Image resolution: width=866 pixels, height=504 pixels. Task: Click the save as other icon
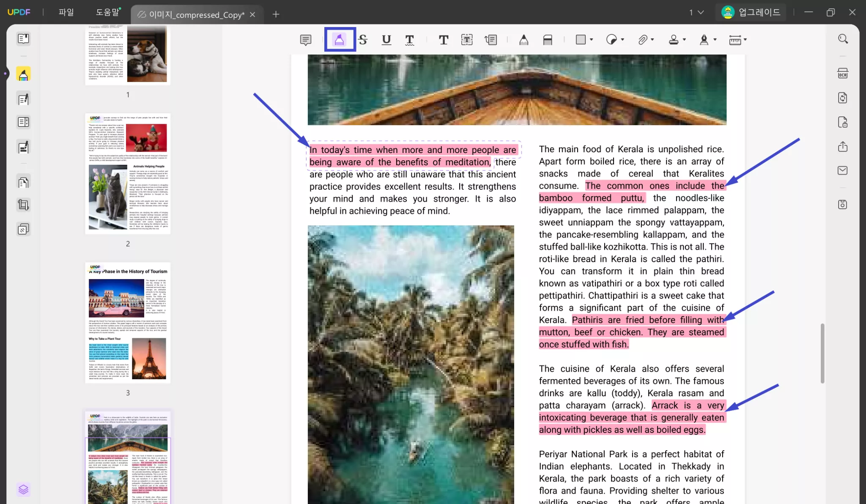coord(843,205)
